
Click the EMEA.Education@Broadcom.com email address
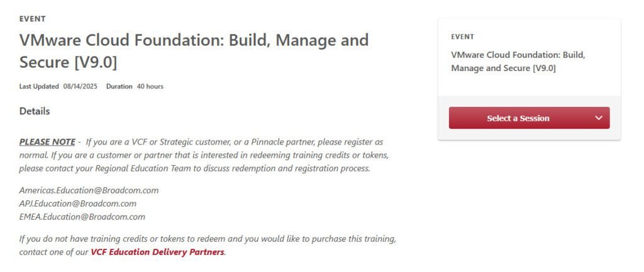point(82,217)
